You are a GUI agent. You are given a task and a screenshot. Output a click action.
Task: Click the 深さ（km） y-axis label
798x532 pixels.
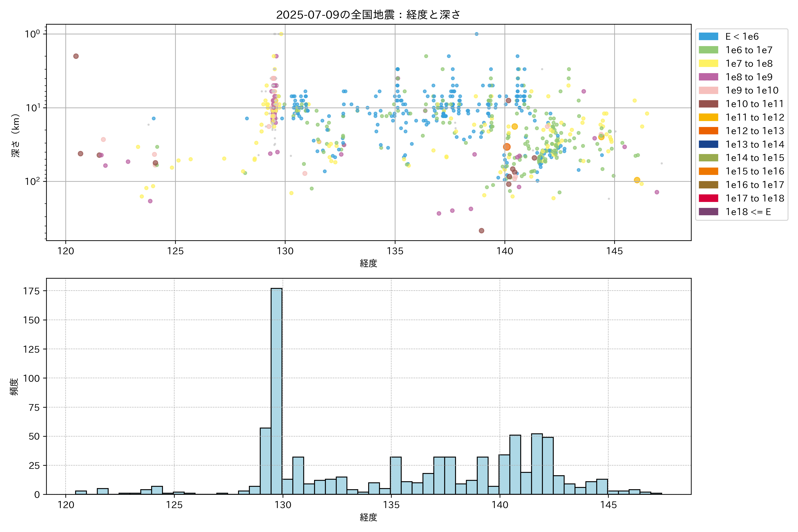coord(16,136)
